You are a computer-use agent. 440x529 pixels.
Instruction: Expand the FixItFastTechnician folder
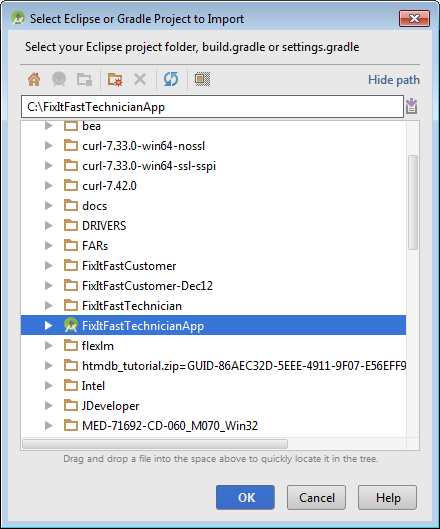pos(49,305)
